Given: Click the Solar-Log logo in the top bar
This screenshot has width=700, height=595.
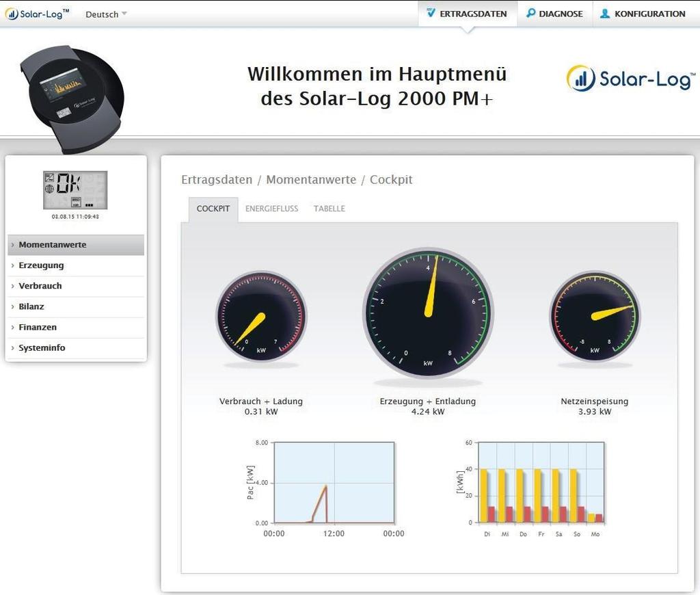Looking at the screenshot, I should point(37,14).
